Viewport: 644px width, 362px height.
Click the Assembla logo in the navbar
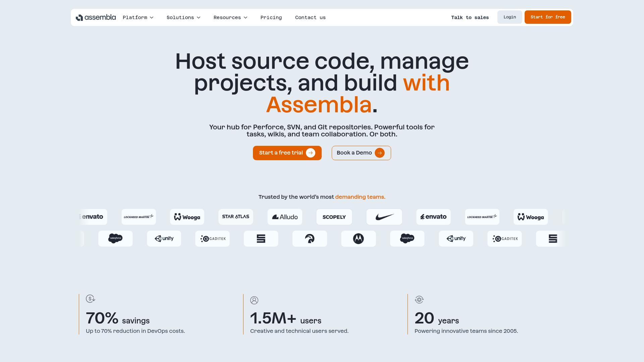click(x=96, y=17)
